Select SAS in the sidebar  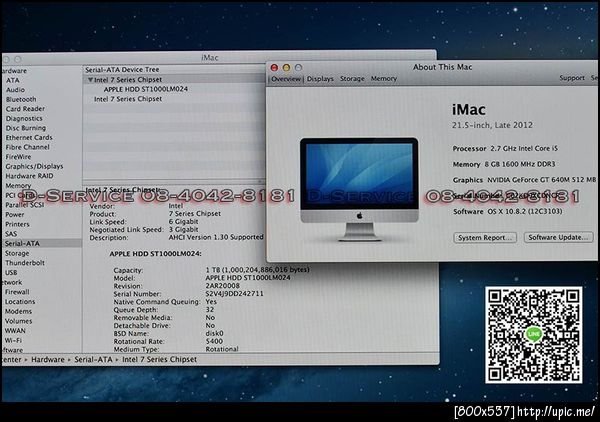click(x=11, y=234)
